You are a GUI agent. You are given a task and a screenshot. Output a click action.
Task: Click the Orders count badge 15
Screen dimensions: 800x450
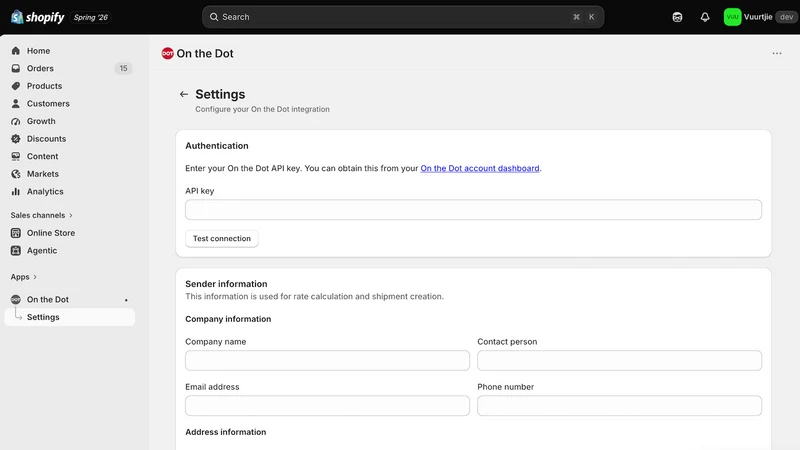click(x=123, y=68)
